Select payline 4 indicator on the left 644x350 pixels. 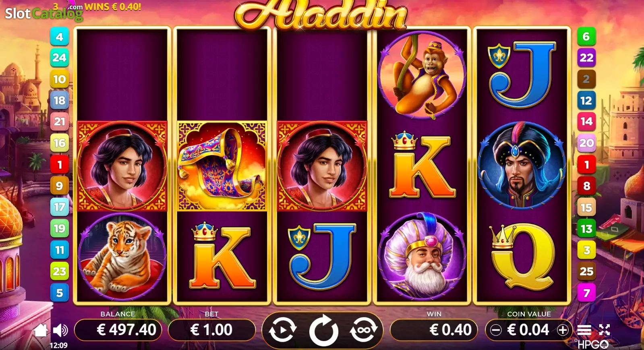(x=60, y=37)
